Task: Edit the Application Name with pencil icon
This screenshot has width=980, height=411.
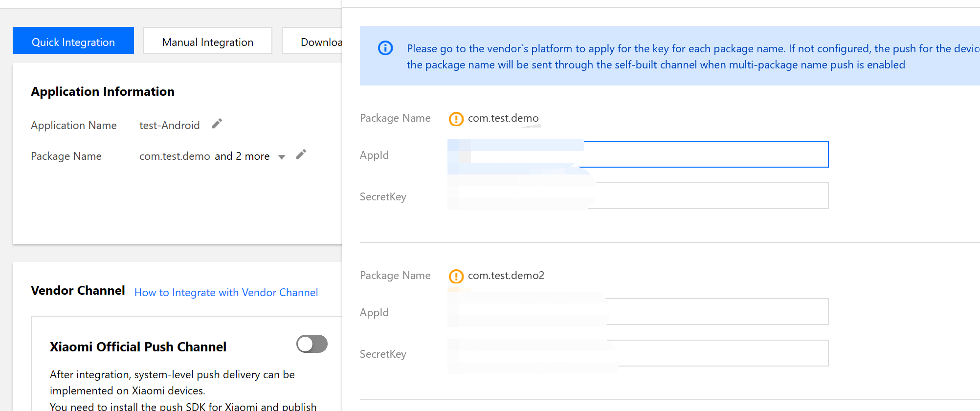Action: tap(217, 124)
